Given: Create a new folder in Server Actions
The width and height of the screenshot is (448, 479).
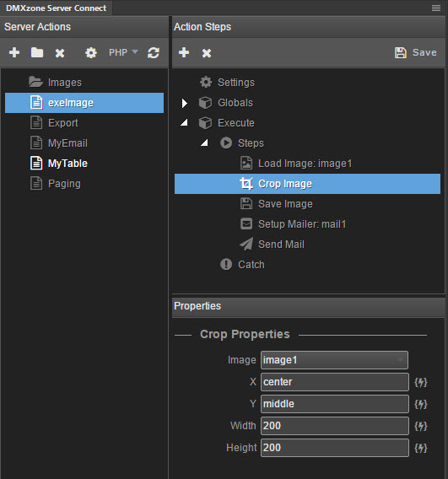Looking at the screenshot, I should tap(37, 52).
